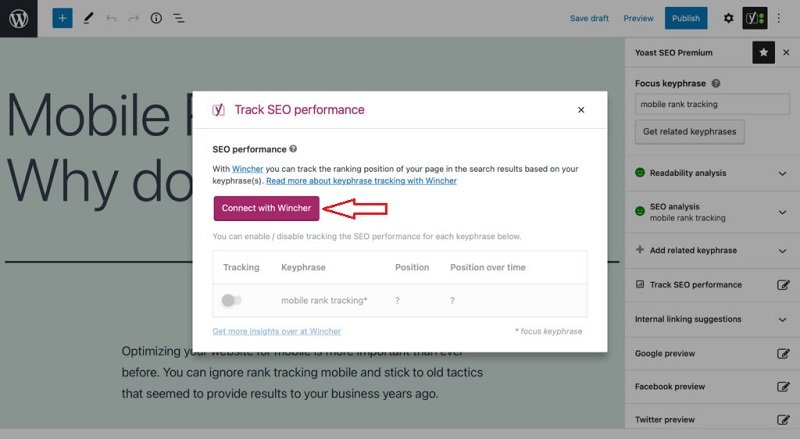Open Facebook preview in sidebar
The height and width of the screenshot is (439, 800).
[711, 386]
